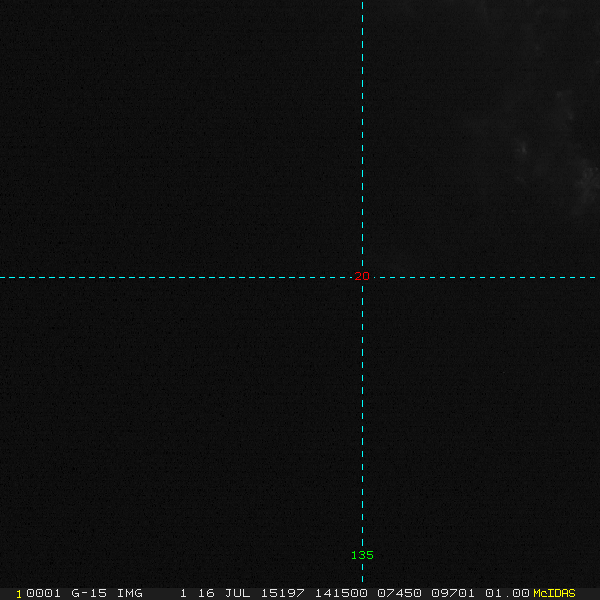Click the green 135 longitude label
The image size is (600, 600).
click(362, 555)
